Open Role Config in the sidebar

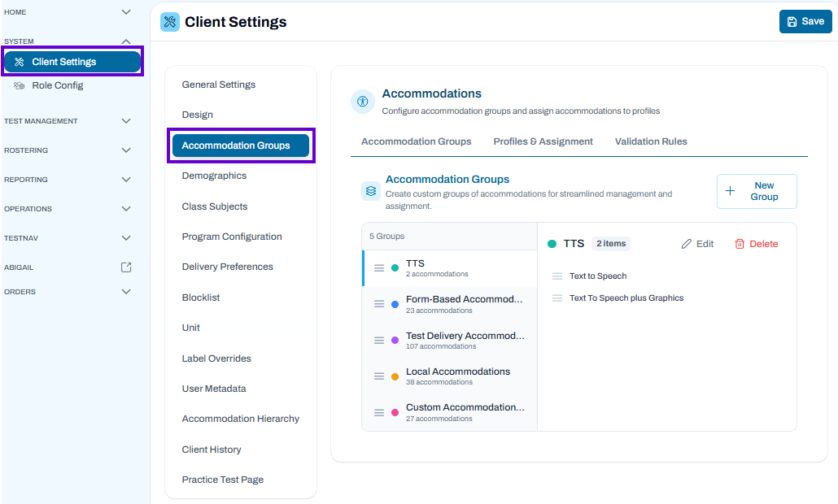(x=58, y=85)
